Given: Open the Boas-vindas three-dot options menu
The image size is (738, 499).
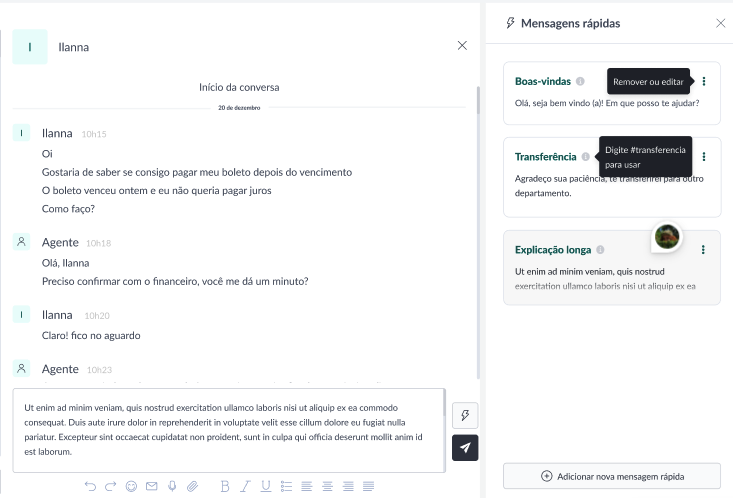Looking at the screenshot, I should coord(704,81).
